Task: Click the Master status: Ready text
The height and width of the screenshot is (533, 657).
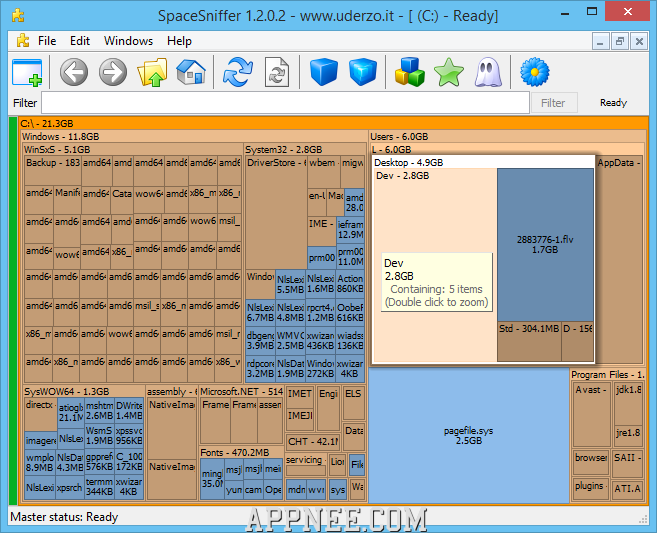Action: click(x=64, y=517)
